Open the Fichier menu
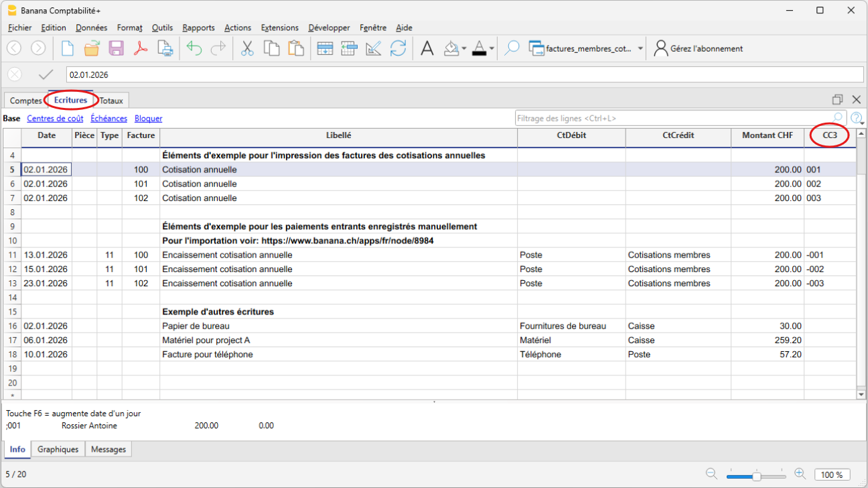868x488 pixels. (x=19, y=27)
